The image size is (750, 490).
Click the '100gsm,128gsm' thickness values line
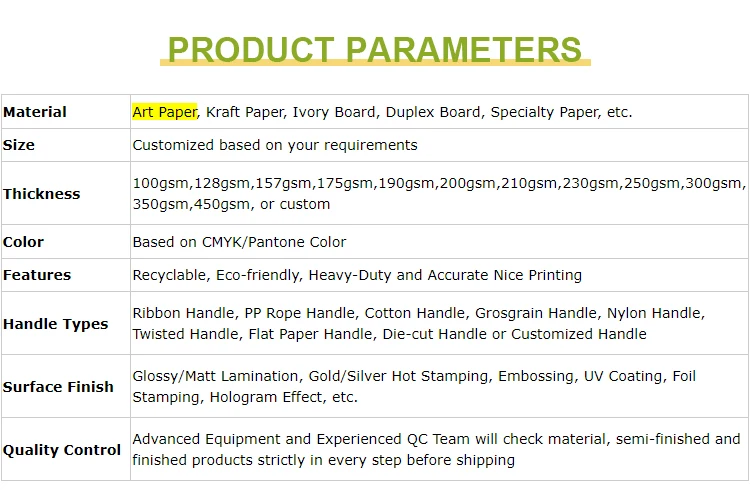[x=439, y=183]
